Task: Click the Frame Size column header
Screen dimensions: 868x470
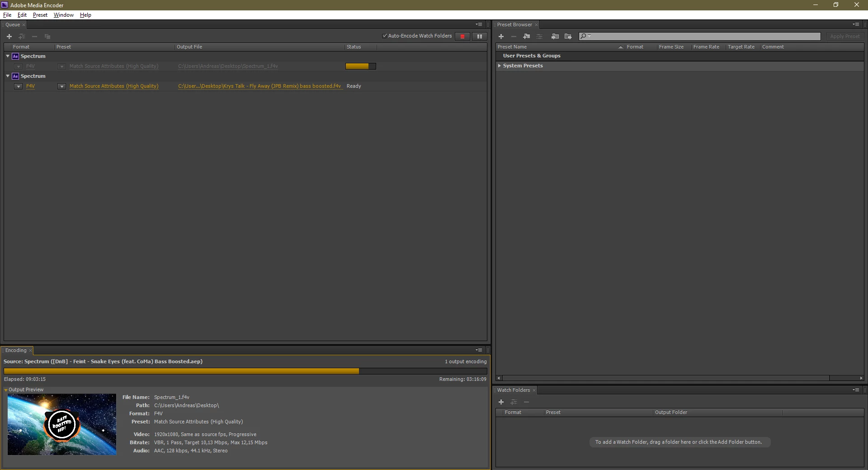Action: (x=671, y=47)
